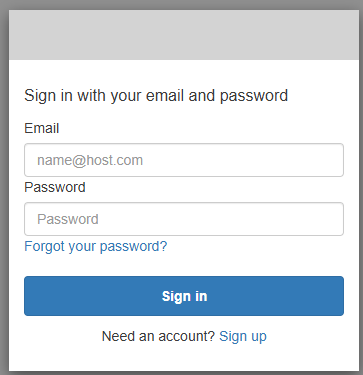
Task: Follow the Sign up link
Action: tap(243, 336)
